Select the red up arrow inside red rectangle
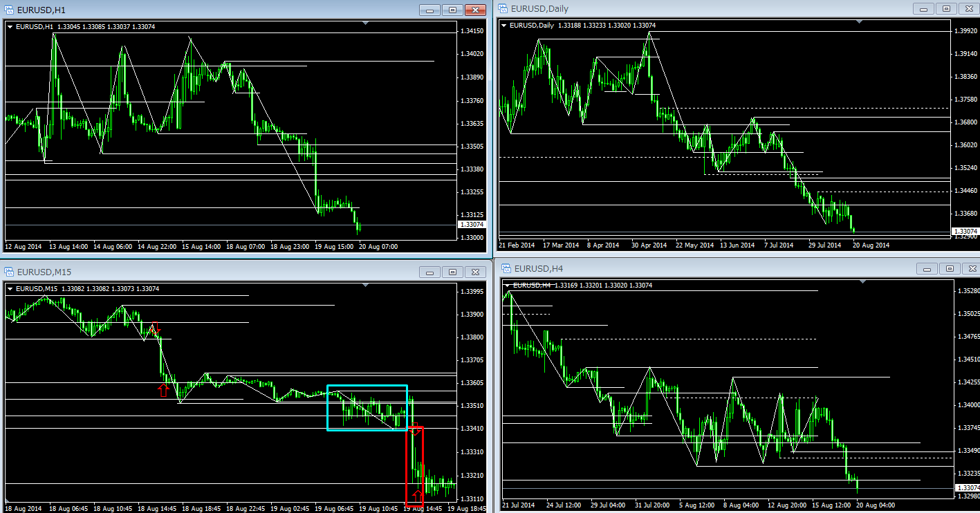 (416, 495)
